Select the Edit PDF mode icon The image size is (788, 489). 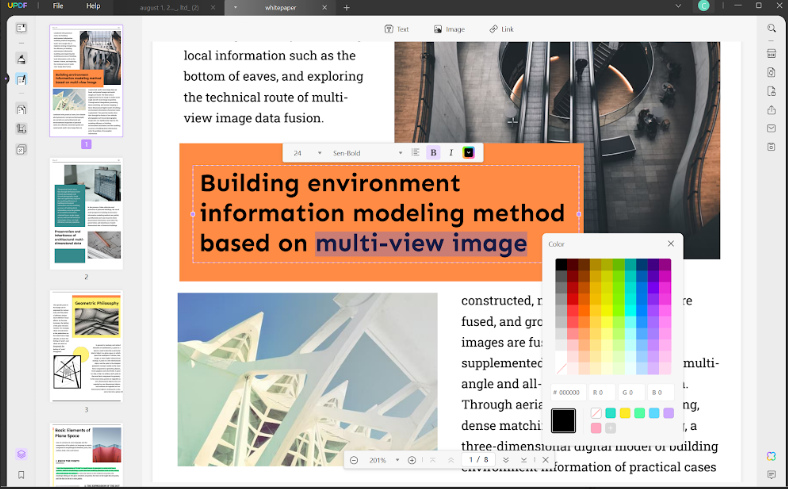(21, 79)
